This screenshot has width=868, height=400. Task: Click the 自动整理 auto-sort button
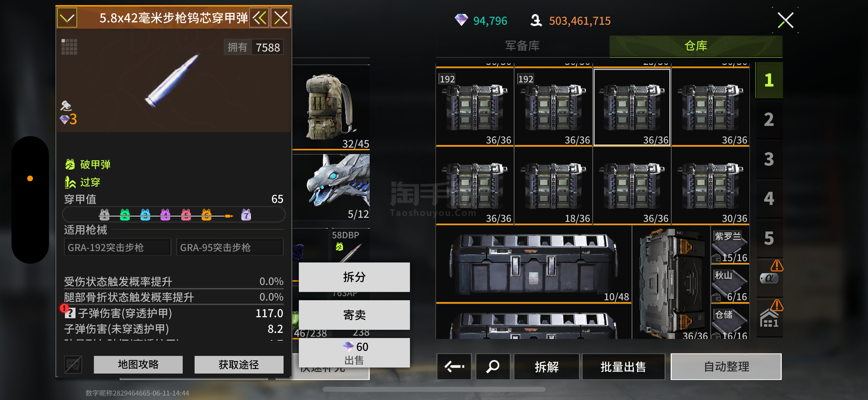click(x=726, y=366)
